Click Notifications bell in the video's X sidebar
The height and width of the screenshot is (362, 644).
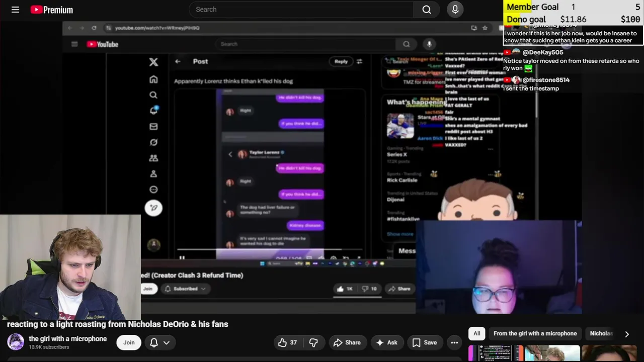click(x=153, y=111)
